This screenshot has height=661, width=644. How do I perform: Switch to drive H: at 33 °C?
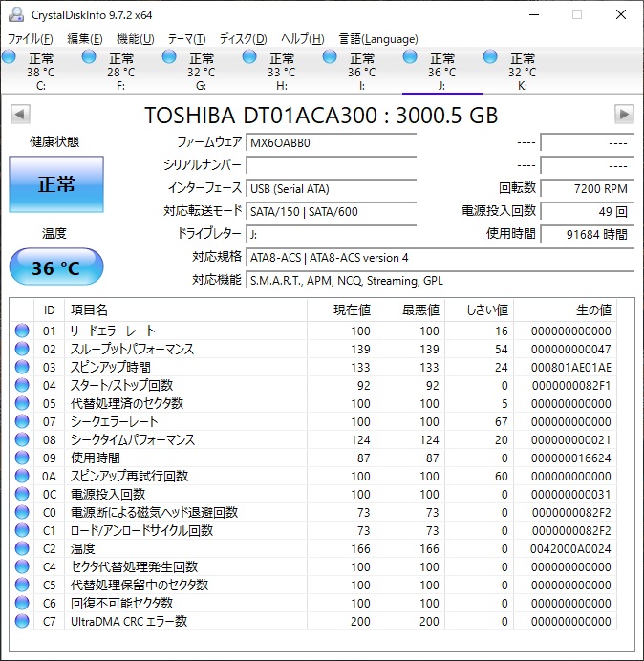click(x=281, y=72)
